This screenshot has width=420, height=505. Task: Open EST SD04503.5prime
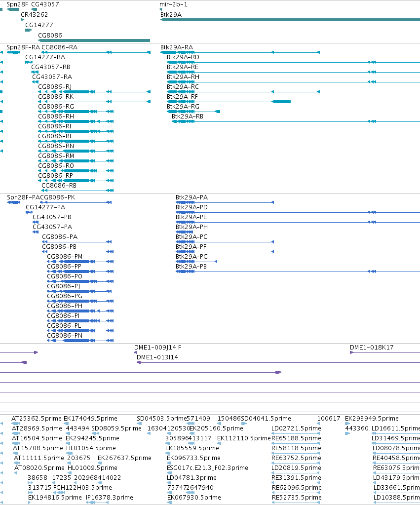(162, 419)
